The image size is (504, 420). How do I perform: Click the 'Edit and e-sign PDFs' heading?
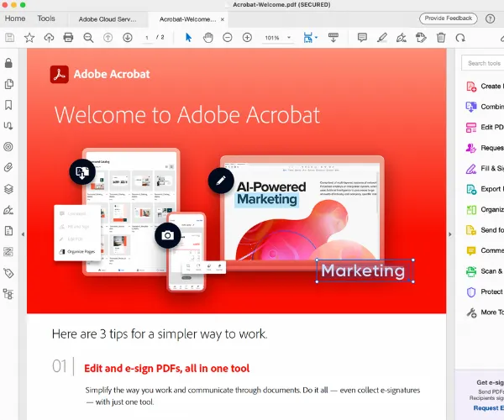point(166,368)
